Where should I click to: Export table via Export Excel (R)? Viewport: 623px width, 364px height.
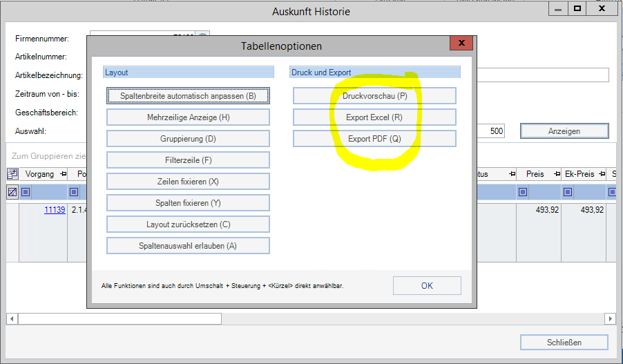[x=374, y=117]
